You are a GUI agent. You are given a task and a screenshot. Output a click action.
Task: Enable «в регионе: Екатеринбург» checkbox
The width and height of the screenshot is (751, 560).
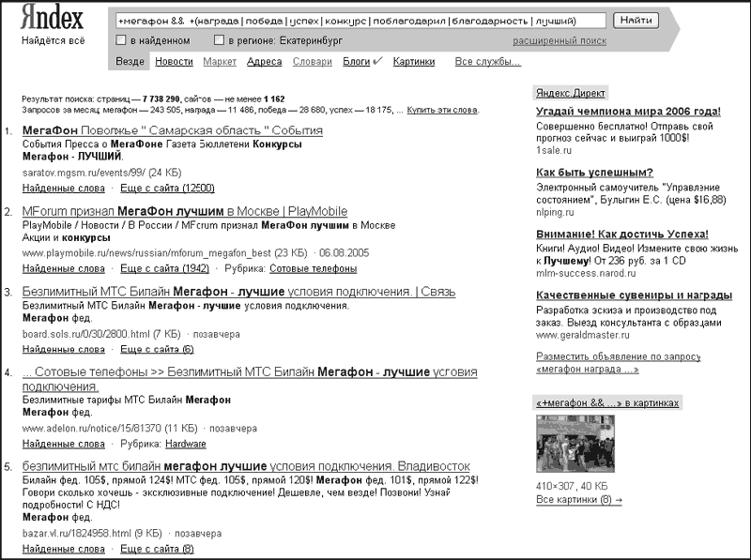pos(219,40)
